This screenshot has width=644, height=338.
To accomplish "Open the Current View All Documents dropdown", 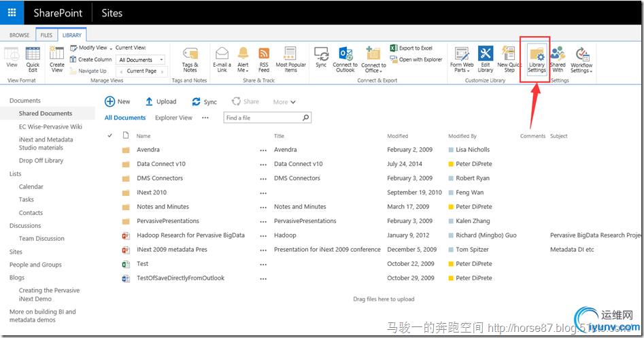I will (141, 60).
